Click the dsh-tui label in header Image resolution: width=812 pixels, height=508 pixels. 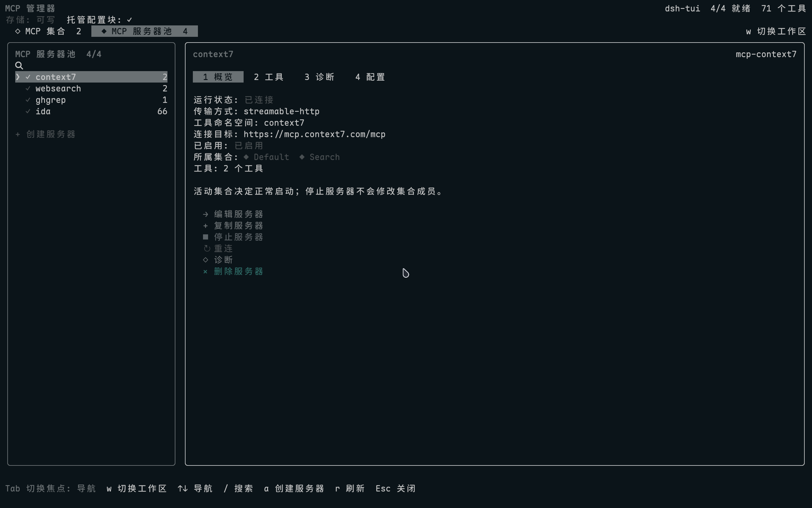(683, 8)
